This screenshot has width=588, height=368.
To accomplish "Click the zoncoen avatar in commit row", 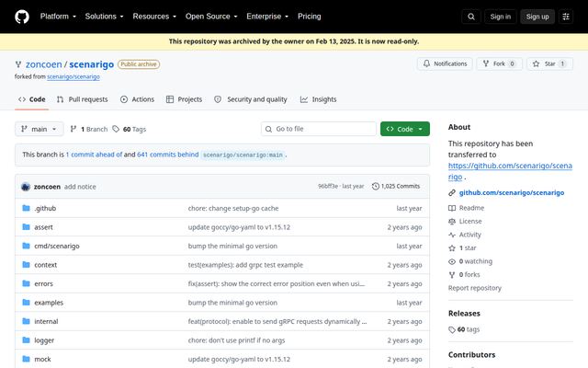I will (x=26, y=187).
